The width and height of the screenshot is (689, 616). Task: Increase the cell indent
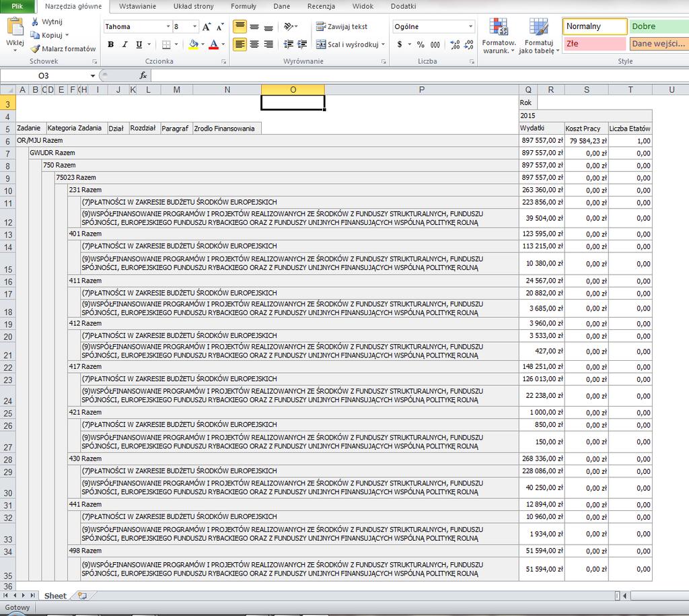point(302,44)
